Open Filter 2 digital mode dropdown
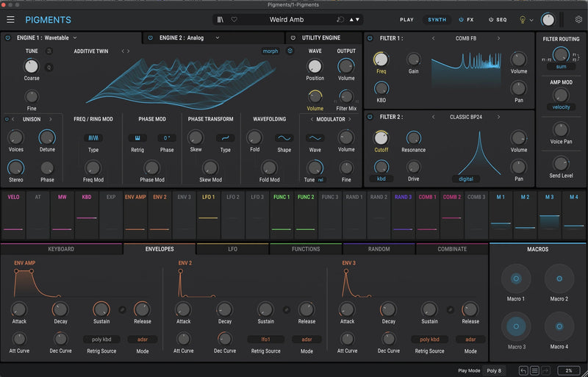The width and height of the screenshot is (588, 377). pos(466,179)
